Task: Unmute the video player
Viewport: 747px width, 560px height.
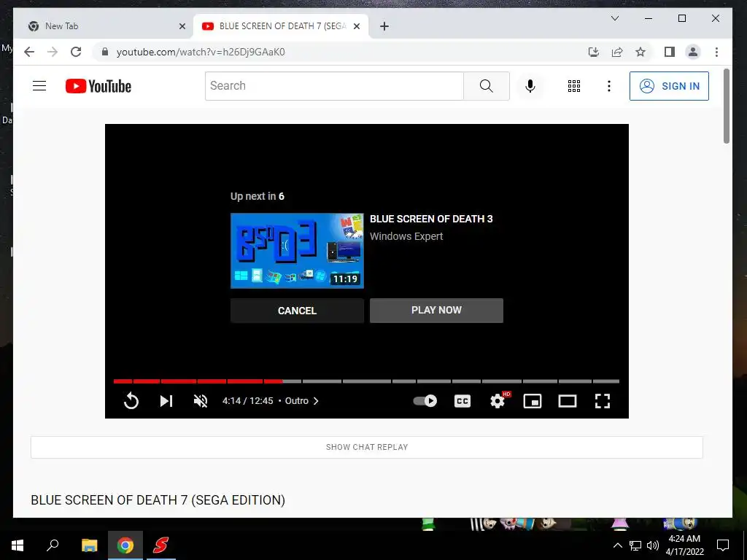Action: coord(201,401)
